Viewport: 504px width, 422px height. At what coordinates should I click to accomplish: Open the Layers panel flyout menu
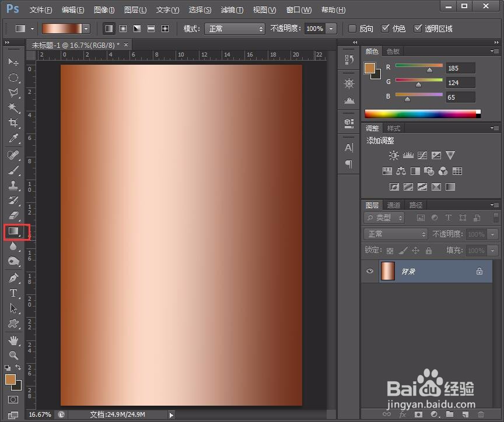pos(495,205)
